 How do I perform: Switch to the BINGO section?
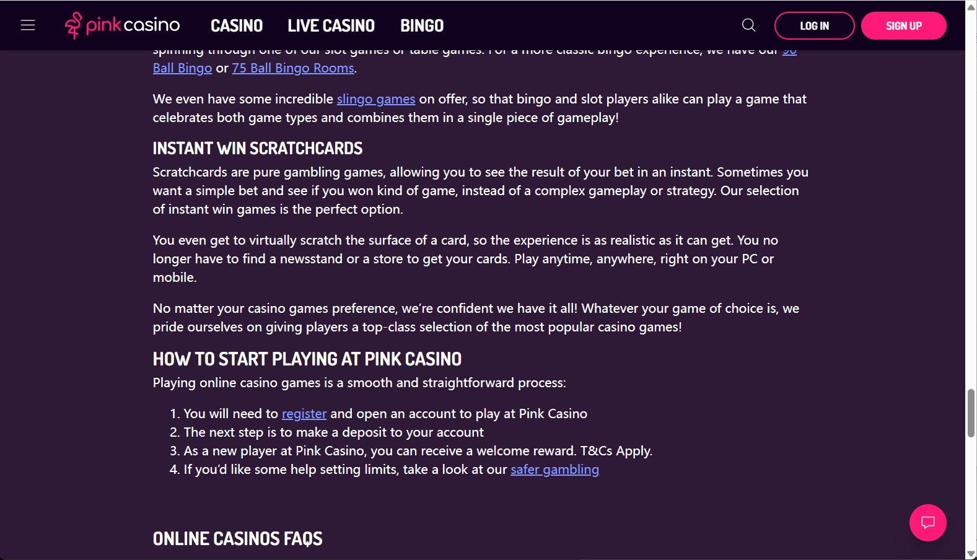(422, 25)
